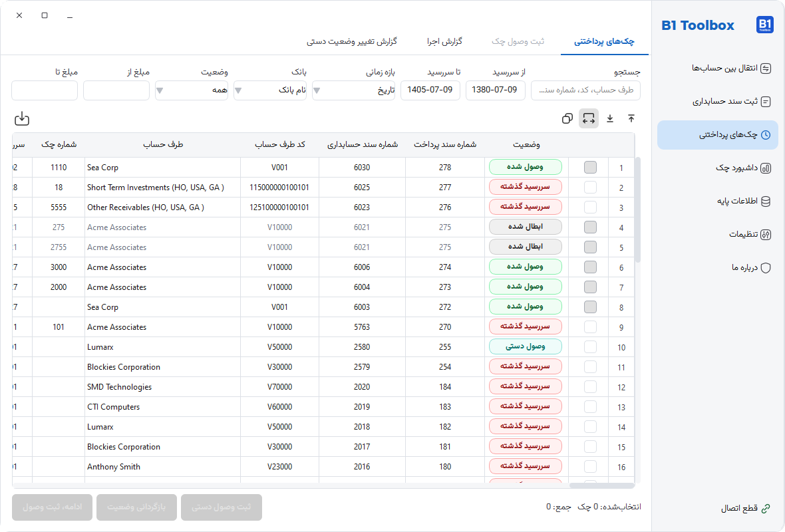The image size is (785, 532).
Task: Check the checkbox in row 16
Action: [590, 466]
